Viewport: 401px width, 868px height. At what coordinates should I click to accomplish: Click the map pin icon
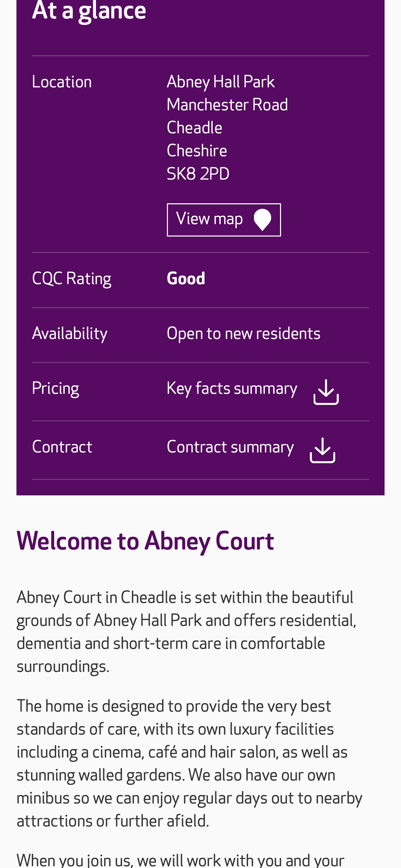coord(262,220)
